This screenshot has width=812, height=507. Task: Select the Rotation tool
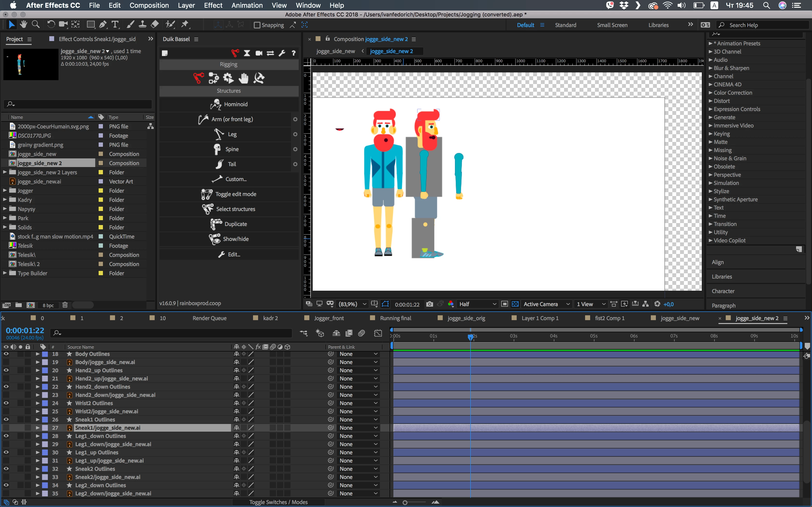51,24
